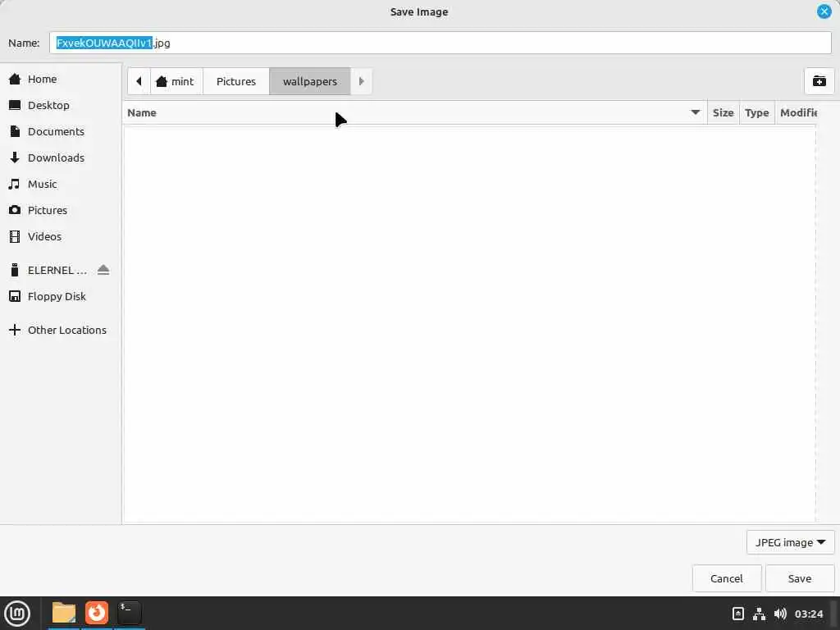
Task: Select the wallpapers path segment
Action: pyautogui.click(x=310, y=81)
